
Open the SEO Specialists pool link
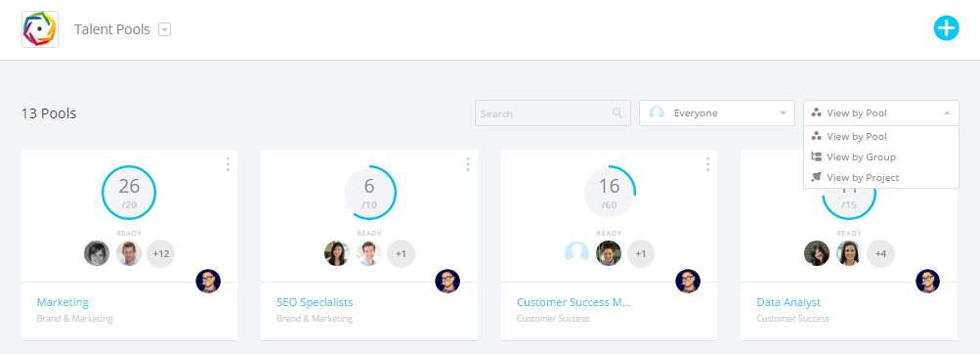pyautogui.click(x=315, y=302)
